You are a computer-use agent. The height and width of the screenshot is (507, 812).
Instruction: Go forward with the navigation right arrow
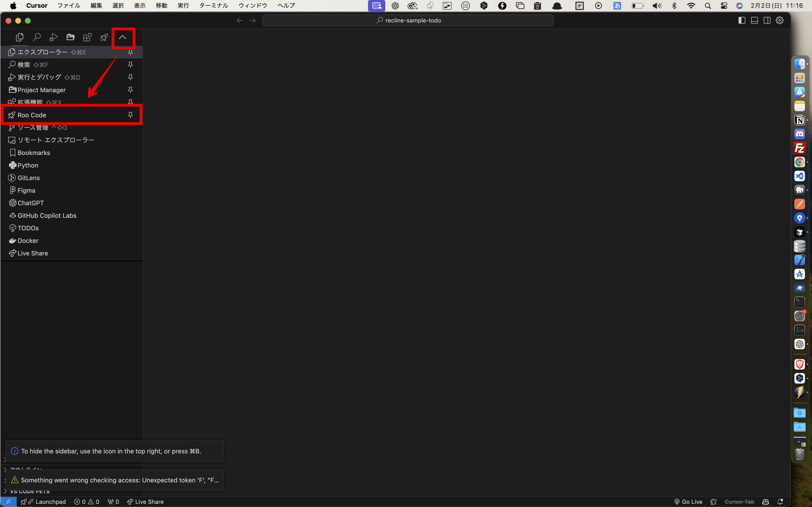[x=253, y=21]
